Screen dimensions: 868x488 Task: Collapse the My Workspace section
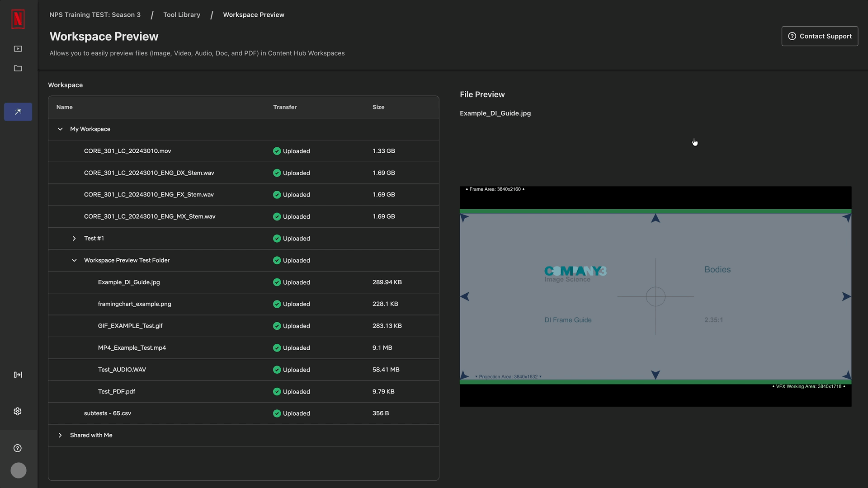(60, 129)
